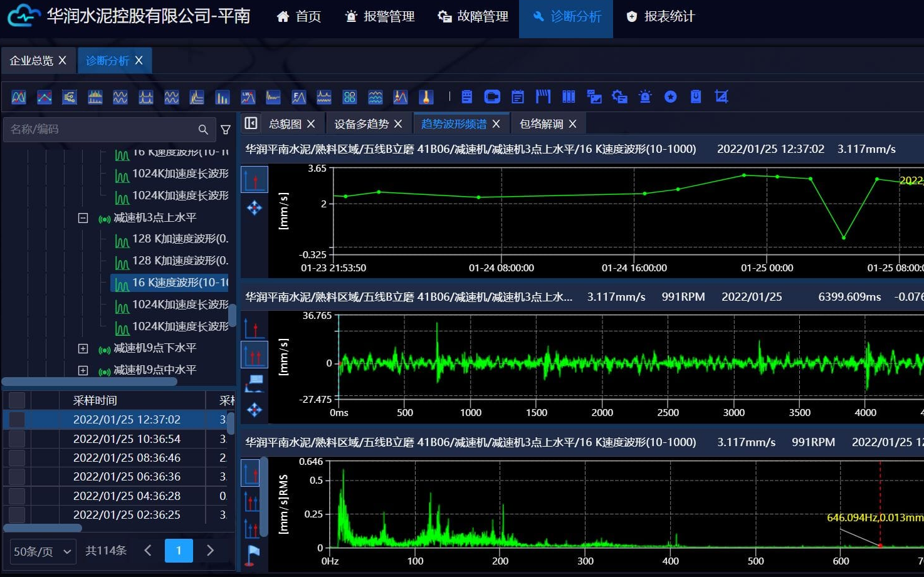Check the box for 2022/01/25 10:36:54 row
The height and width of the screenshot is (577, 924).
click(x=17, y=439)
